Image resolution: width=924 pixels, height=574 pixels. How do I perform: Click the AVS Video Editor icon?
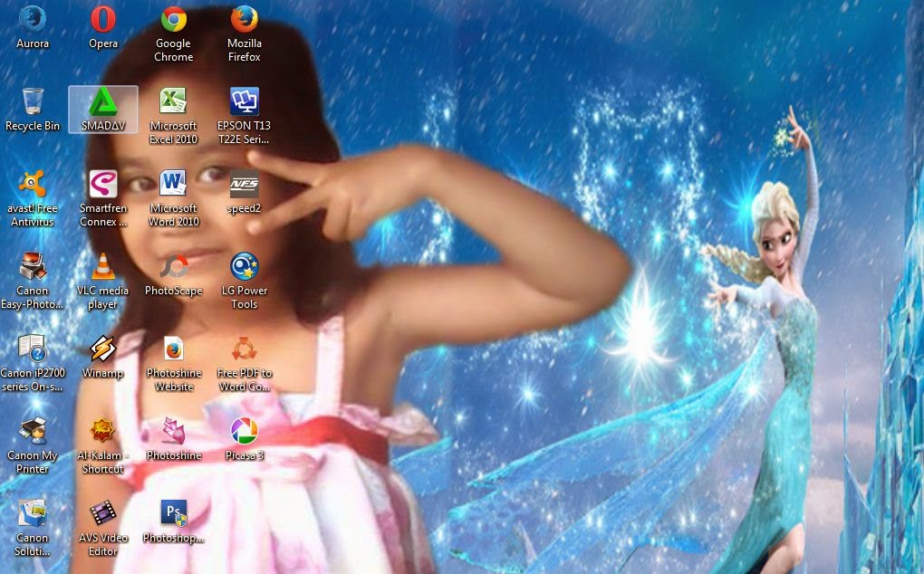tap(103, 513)
